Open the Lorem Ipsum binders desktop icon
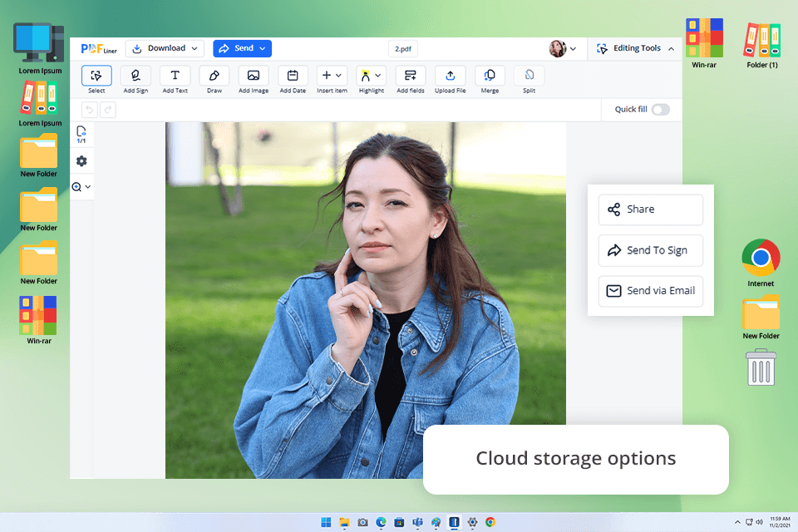 [40, 105]
